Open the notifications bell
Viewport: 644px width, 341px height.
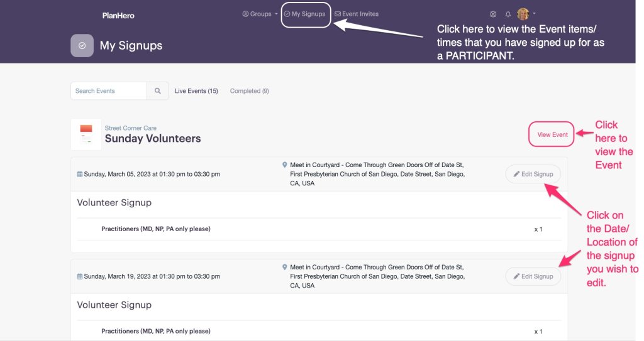[508, 14]
